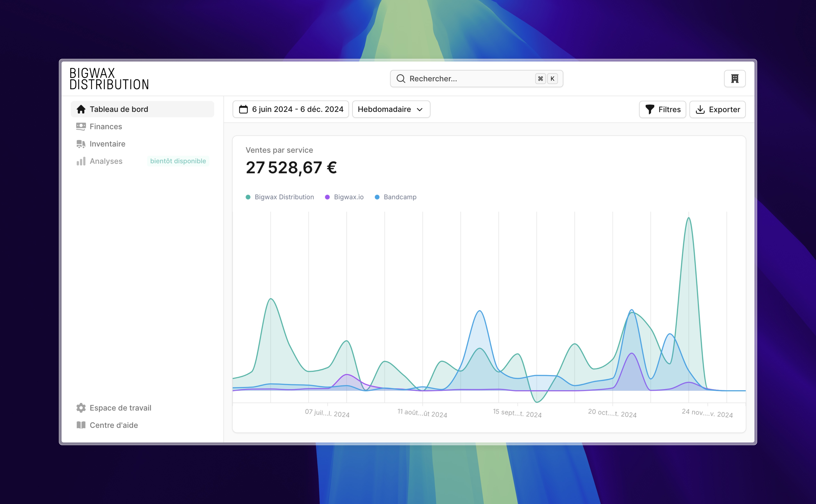The image size is (816, 504).
Task: Click the calendar icon in date range
Action: 243,109
